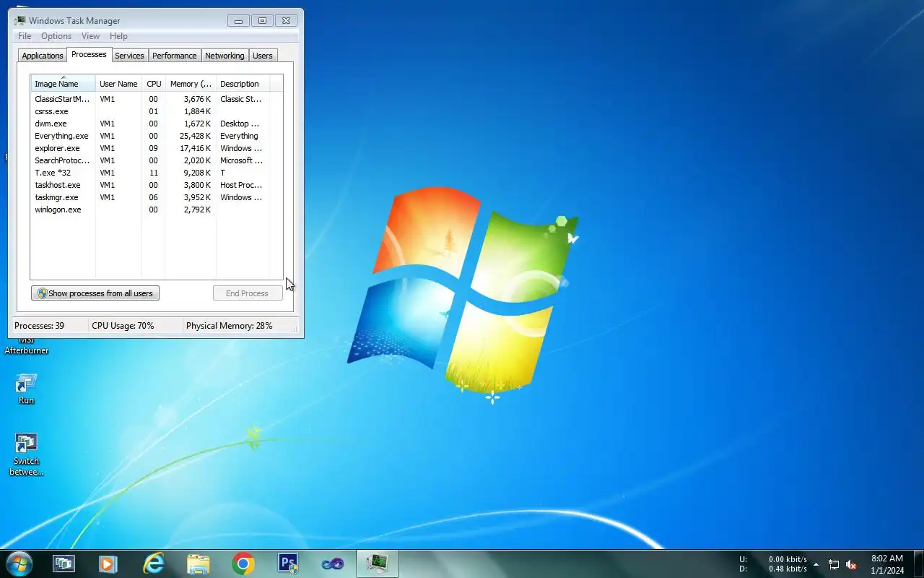Image resolution: width=924 pixels, height=578 pixels.
Task: Open the network tray icon
Action: tap(834, 564)
